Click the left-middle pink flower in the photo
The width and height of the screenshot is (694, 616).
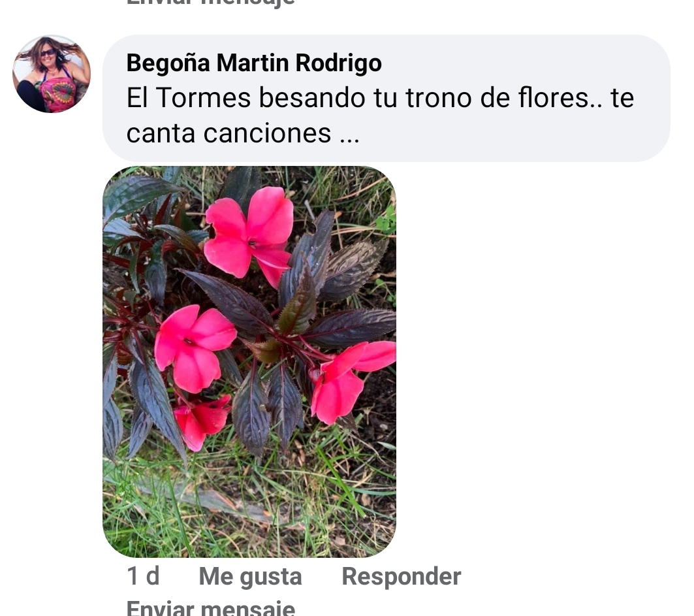pos(193,348)
